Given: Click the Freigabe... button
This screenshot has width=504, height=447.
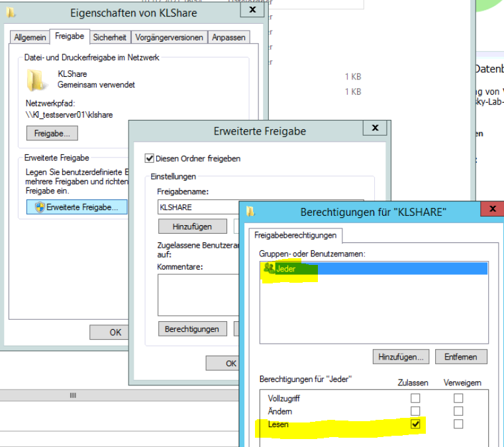Looking at the screenshot, I should pyautogui.click(x=52, y=133).
